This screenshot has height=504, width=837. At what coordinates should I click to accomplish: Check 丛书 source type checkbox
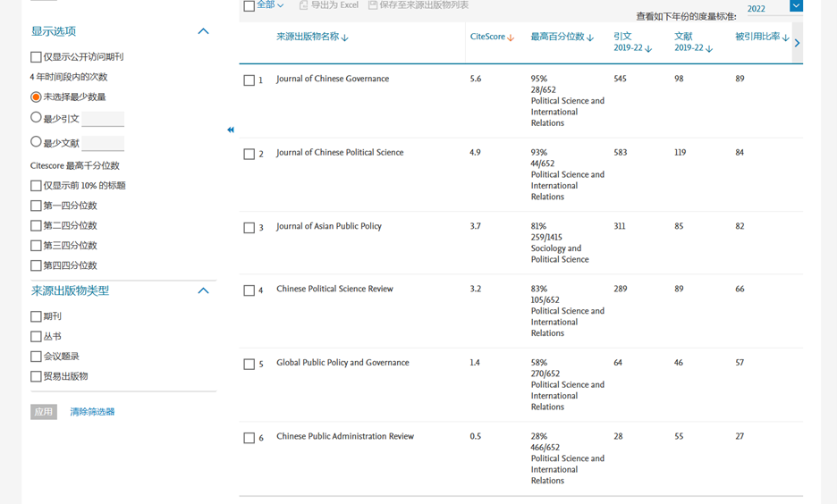click(x=36, y=337)
